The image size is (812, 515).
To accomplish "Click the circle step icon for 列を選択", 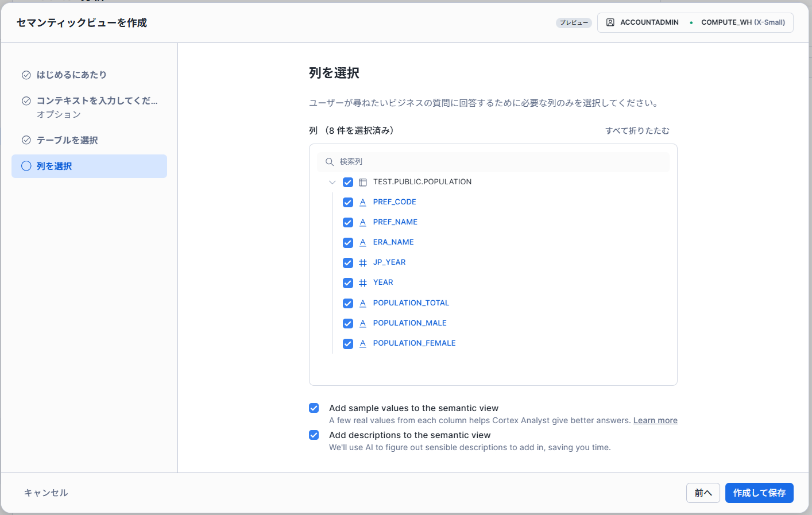I will pos(26,166).
